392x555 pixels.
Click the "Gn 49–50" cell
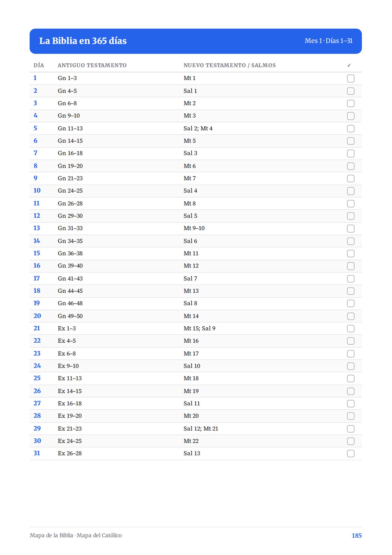point(70,316)
